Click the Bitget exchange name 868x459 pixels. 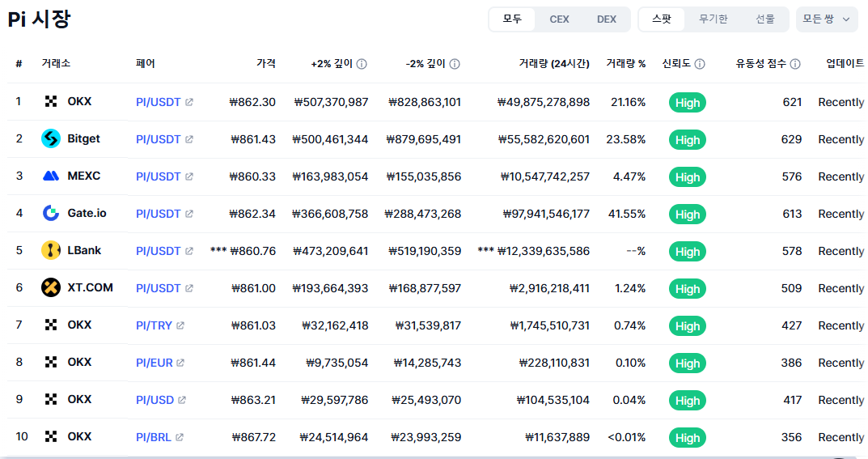(83, 138)
